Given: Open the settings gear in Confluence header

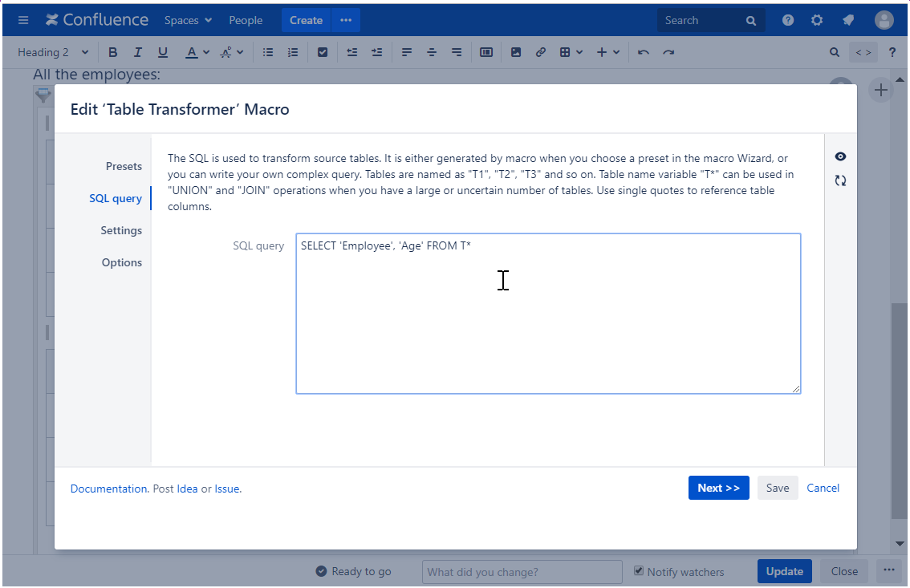Looking at the screenshot, I should (817, 20).
